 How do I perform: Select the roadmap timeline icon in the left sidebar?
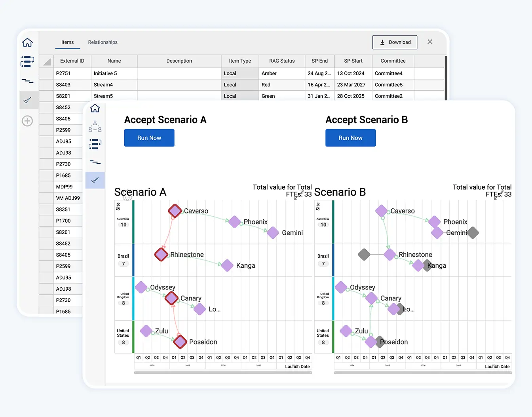tap(27, 81)
